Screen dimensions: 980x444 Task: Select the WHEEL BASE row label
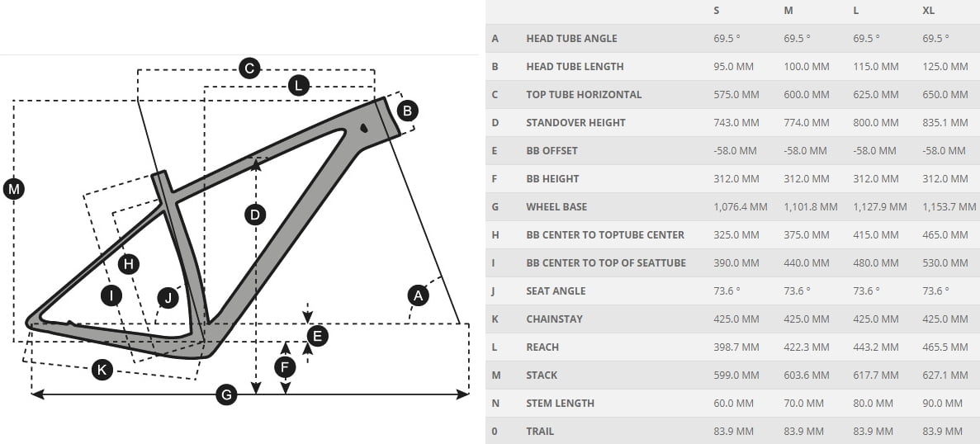tap(556, 206)
